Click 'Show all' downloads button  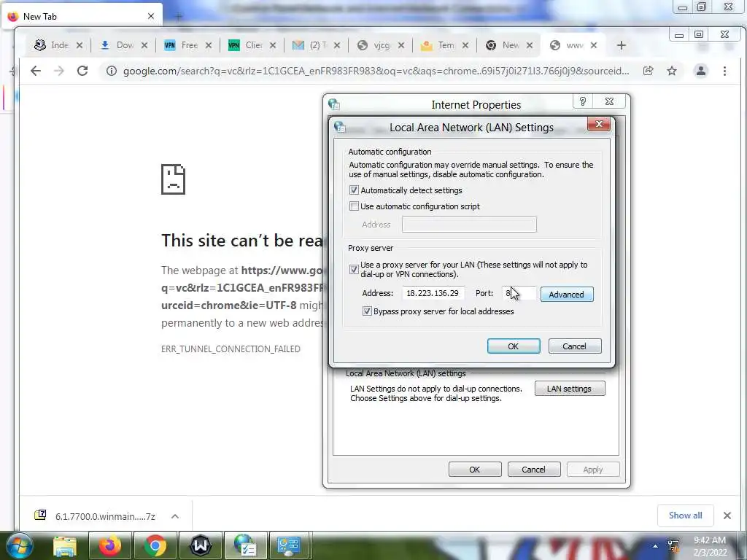685,516
